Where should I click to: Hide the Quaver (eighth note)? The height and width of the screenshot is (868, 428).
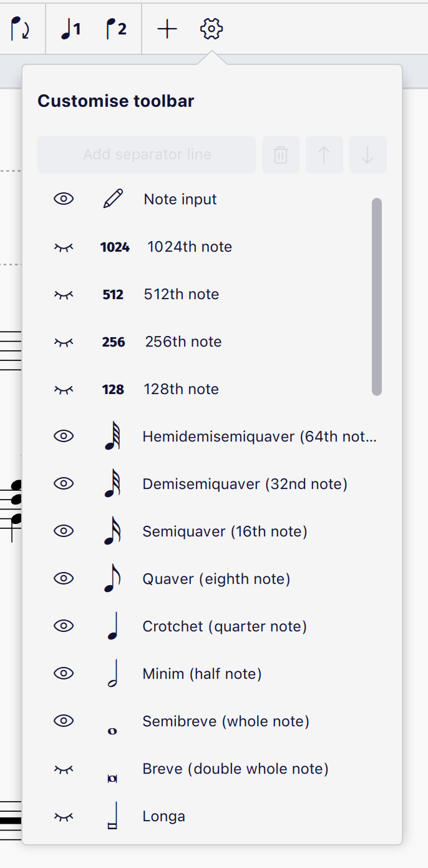coord(64,578)
